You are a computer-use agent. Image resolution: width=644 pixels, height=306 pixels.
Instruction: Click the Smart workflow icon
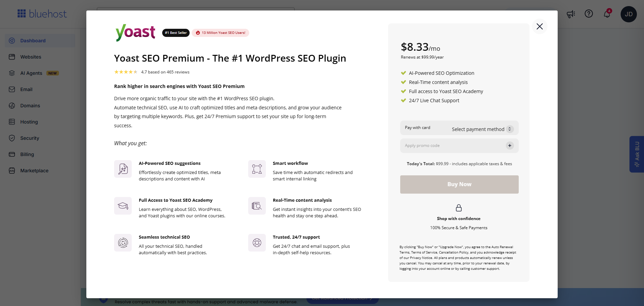(257, 169)
